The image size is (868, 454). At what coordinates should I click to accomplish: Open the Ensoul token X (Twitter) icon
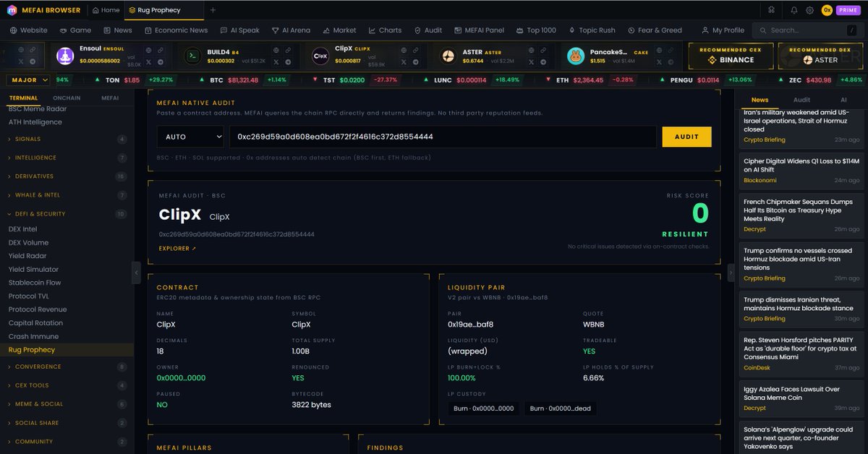(148, 61)
